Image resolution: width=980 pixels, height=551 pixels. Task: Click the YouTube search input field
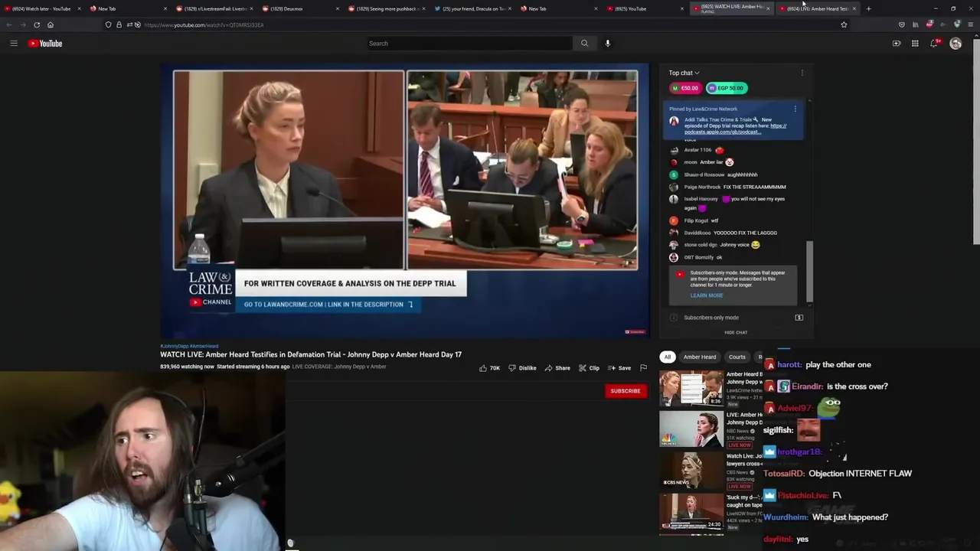tap(469, 44)
